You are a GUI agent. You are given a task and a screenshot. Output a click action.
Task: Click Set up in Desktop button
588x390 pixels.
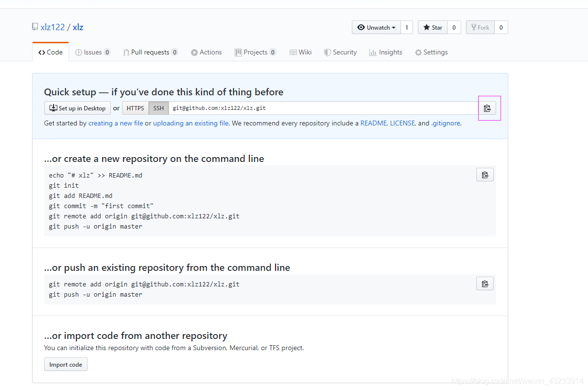77,108
